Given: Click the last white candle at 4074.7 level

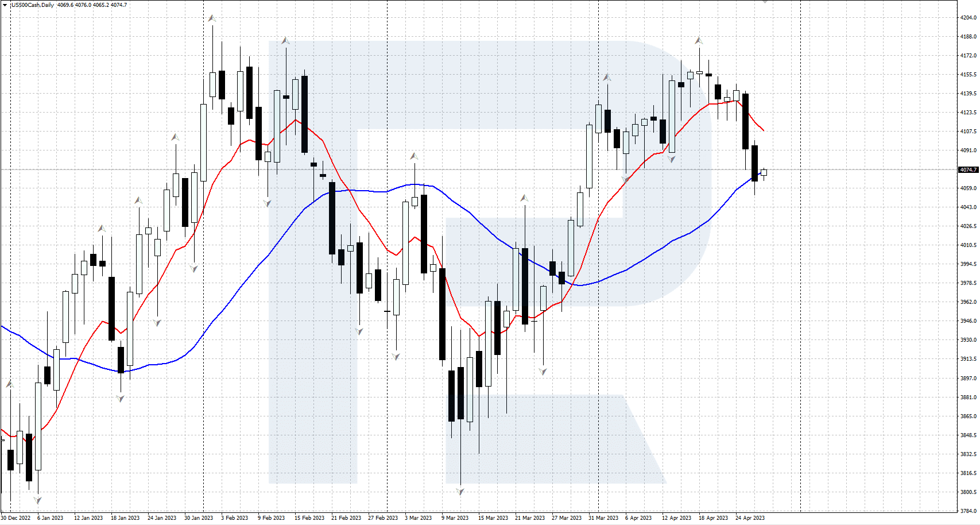Looking at the screenshot, I should click(764, 172).
